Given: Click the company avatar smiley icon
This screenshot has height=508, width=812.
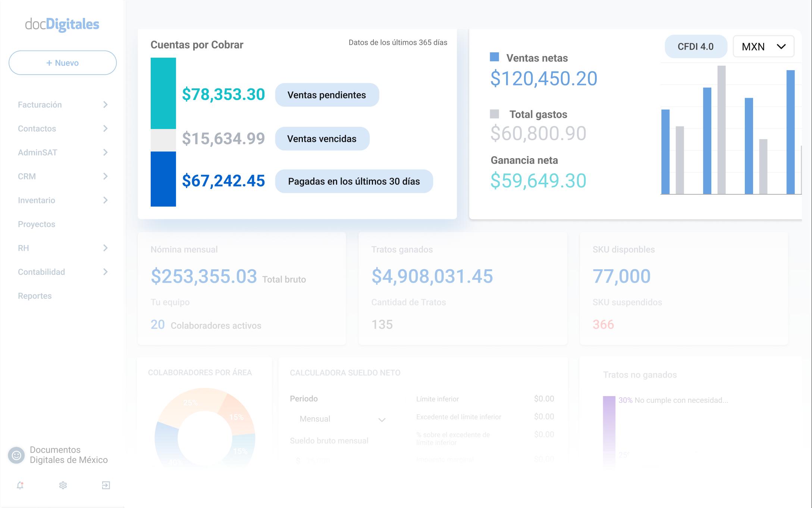Looking at the screenshot, I should (16, 455).
